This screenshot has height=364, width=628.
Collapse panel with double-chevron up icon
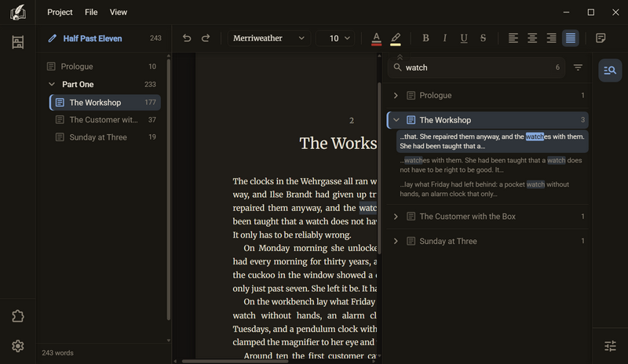pyautogui.click(x=400, y=57)
